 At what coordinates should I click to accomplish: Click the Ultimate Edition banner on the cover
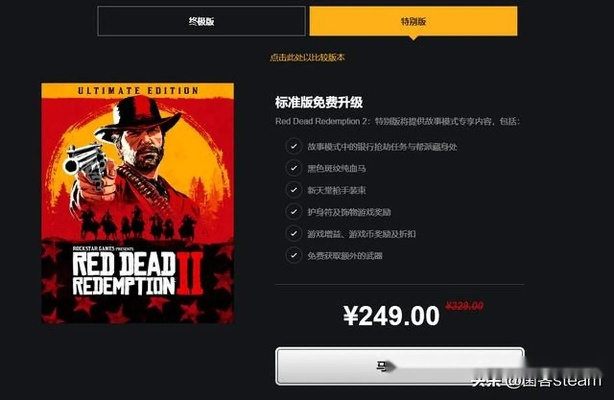(x=138, y=90)
